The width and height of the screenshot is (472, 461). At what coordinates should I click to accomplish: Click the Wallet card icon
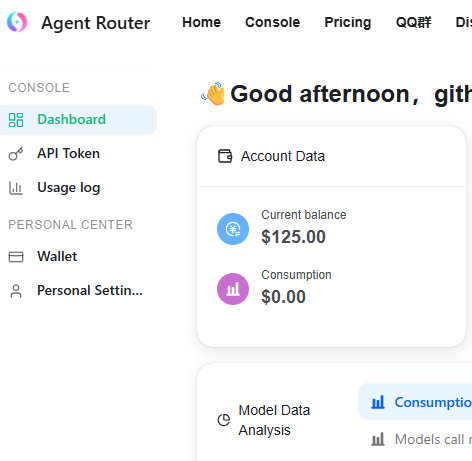tap(16, 257)
